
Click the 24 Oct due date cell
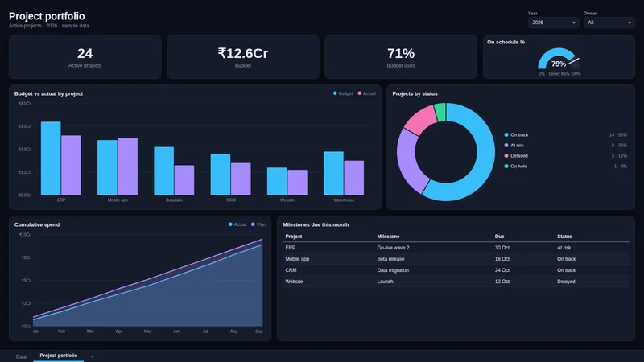tap(502, 270)
